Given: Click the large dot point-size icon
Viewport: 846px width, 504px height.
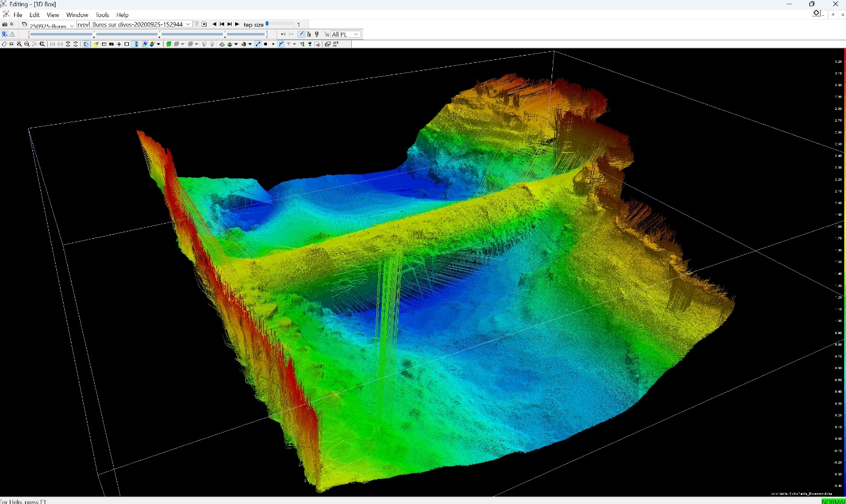Looking at the screenshot, I should pyautogui.click(x=266, y=44).
